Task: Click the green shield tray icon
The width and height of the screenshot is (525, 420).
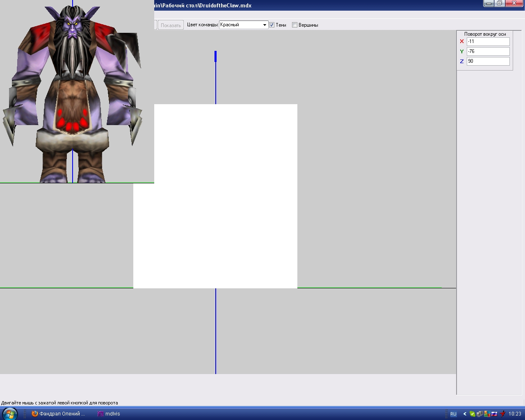Action: [472, 414]
